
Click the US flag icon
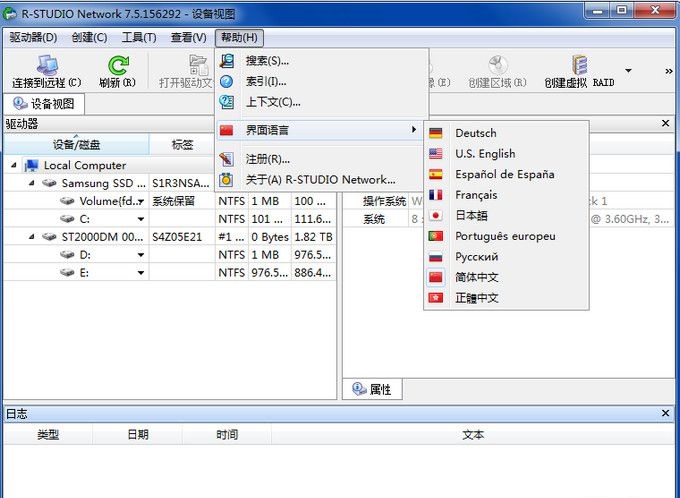435,154
